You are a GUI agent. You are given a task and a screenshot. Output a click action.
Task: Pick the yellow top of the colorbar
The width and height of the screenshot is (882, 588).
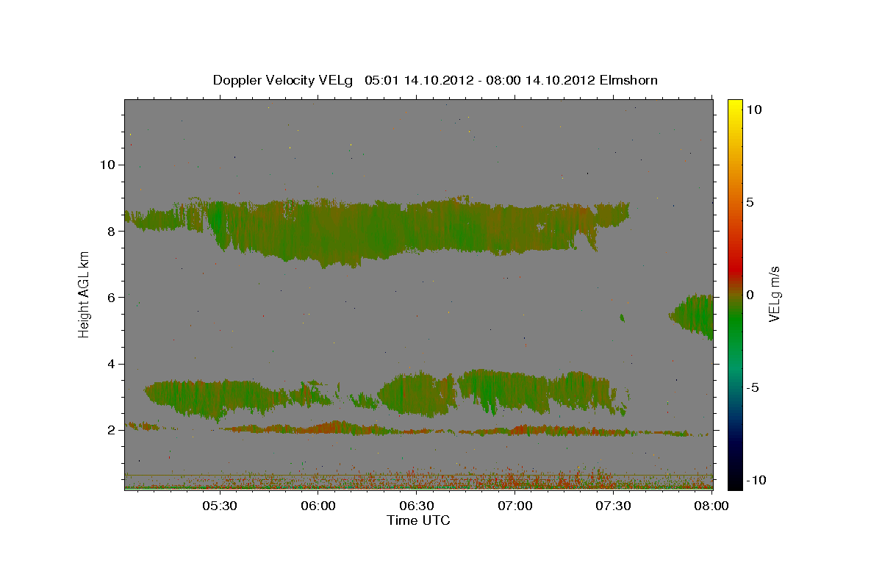(x=734, y=104)
